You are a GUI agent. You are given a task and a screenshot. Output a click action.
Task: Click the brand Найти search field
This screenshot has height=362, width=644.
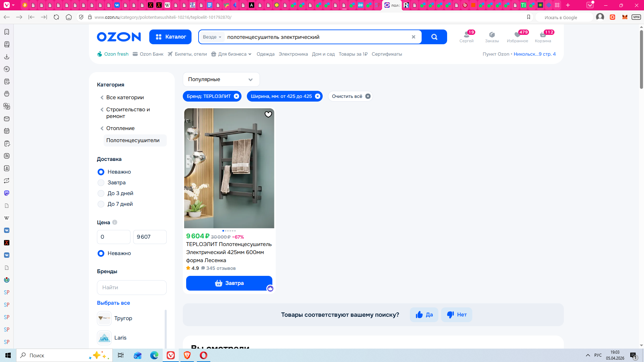(x=131, y=288)
